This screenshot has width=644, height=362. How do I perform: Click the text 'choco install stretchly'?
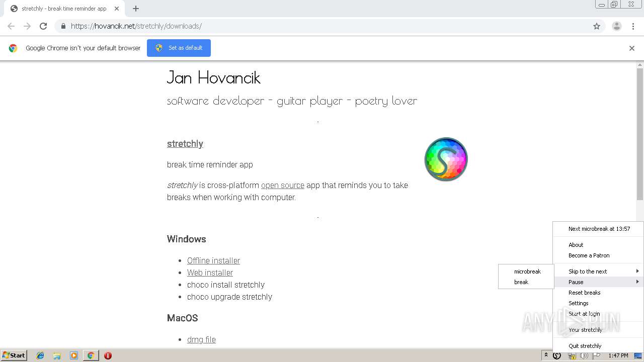tap(226, 285)
